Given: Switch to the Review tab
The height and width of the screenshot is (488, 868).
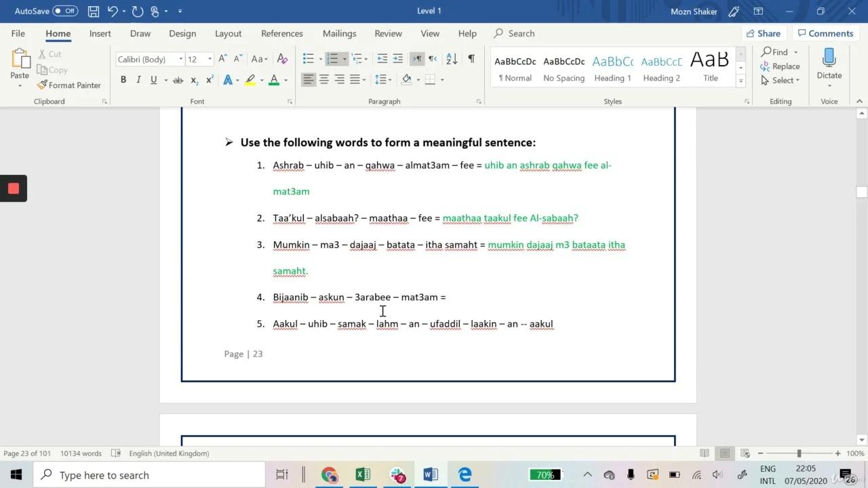Looking at the screenshot, I should (x=388, y=33).
